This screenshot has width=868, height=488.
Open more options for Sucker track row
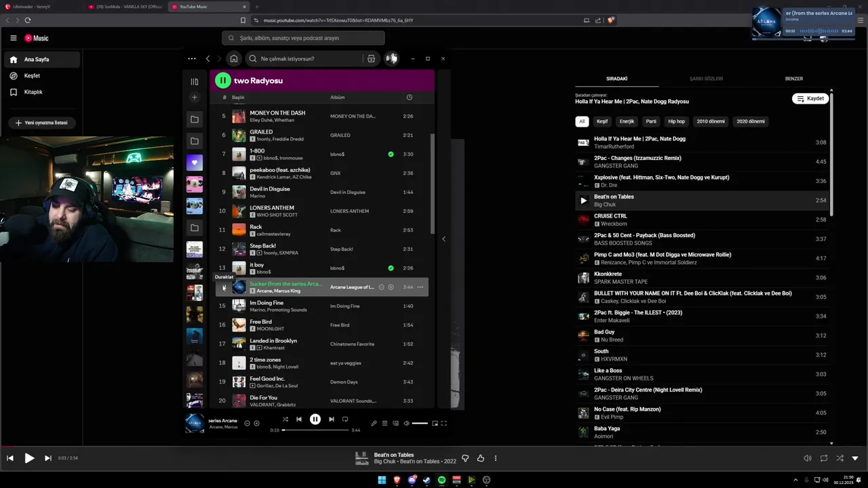420,287
